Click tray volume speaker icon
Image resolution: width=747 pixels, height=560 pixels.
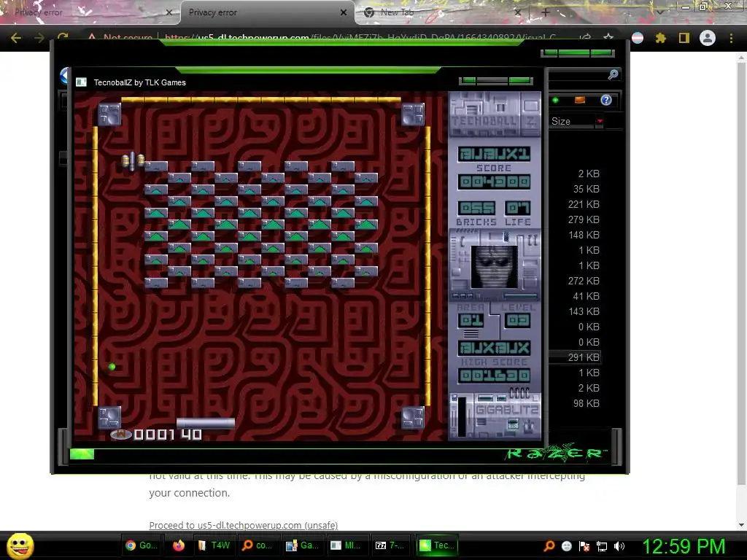click(x=619, y=546)
